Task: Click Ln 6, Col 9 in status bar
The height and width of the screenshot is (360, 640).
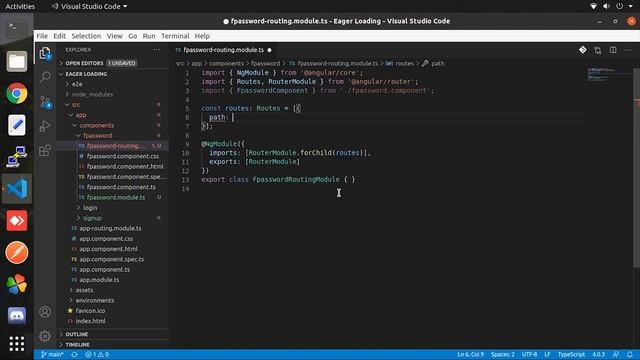Action: coord(470,354)
